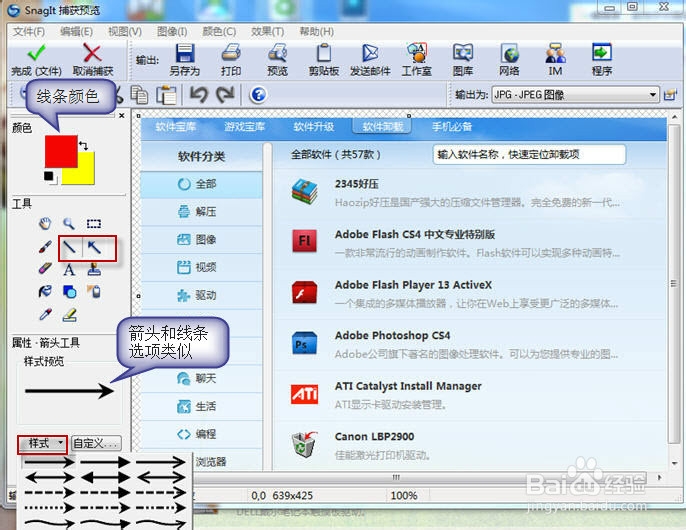This screenshot has width=686, height=530.
Task: Select the 视频 category in sidebar
Action: (x=202, y=267)
